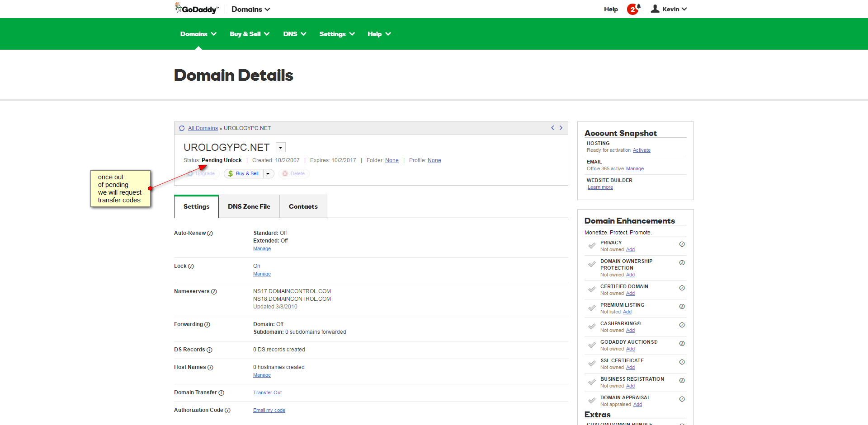This screenshot has height=425, width=868.
Task: Go to next domain with right arrow
Action: pos(561,128)
